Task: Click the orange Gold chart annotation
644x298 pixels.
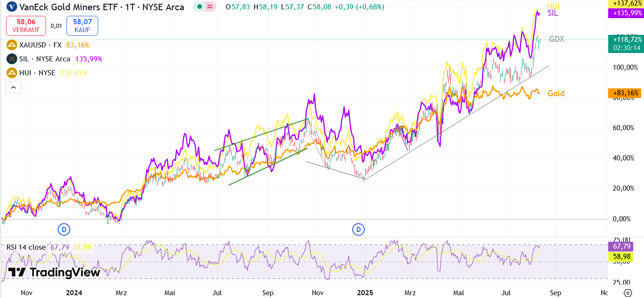Action: point(556,93)
